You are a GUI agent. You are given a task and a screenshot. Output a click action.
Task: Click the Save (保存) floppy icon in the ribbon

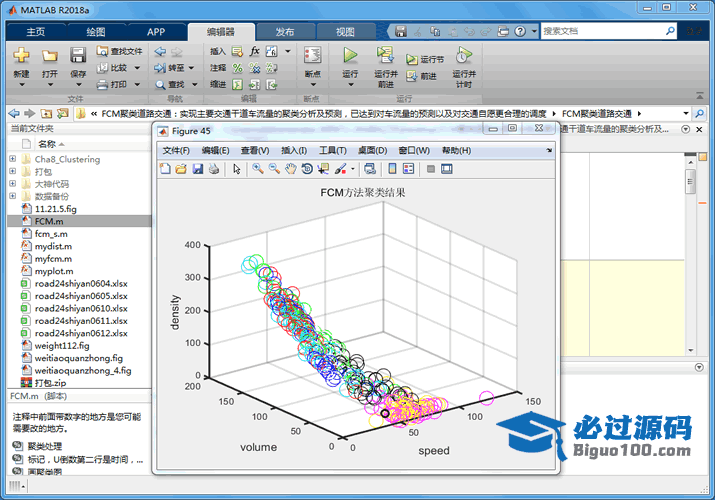pyautogui.click(x=78, y=55)
